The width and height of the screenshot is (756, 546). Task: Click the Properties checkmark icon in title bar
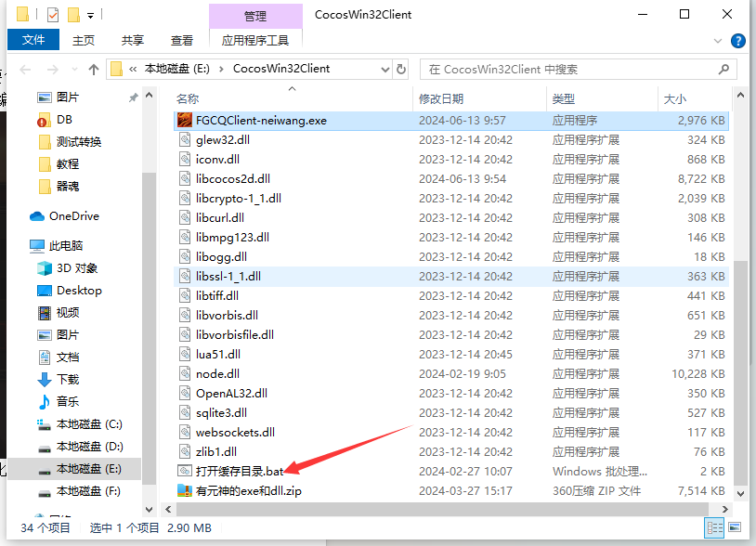[52, 15]
